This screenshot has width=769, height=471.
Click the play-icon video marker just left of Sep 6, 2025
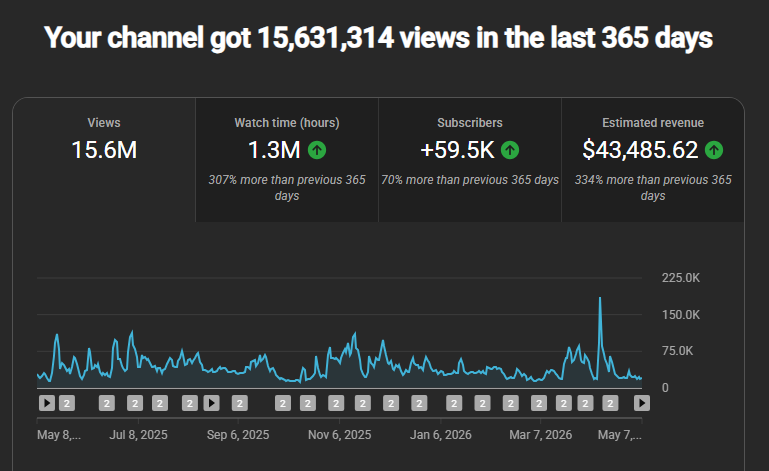(x=211, y=403)
